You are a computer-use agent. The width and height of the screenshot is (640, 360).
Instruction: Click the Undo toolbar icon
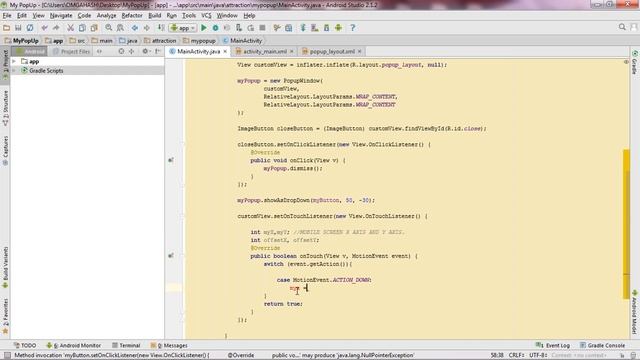click(x=44, y=28)
